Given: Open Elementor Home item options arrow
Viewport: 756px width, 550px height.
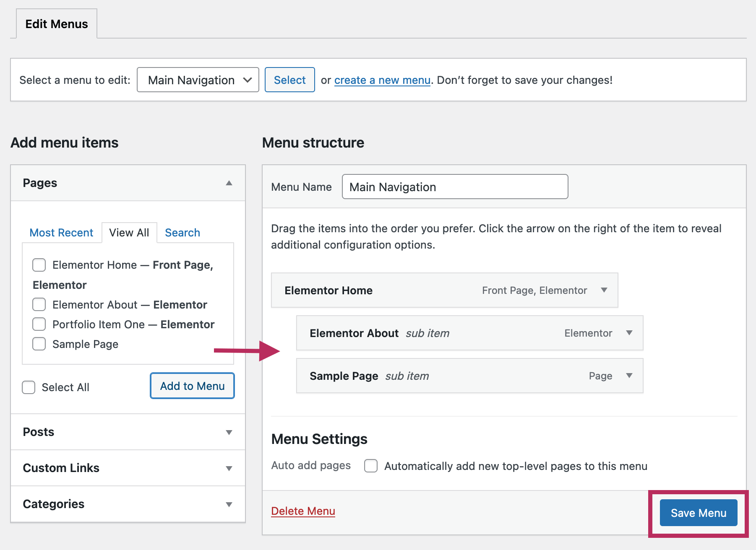Looking at the screenshot, I should 604,290.
